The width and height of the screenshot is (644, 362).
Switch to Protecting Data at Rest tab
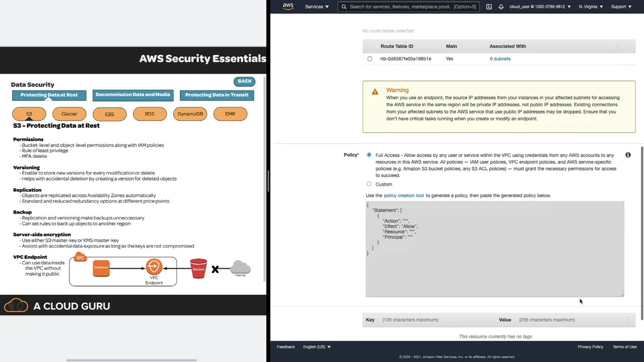49,95
